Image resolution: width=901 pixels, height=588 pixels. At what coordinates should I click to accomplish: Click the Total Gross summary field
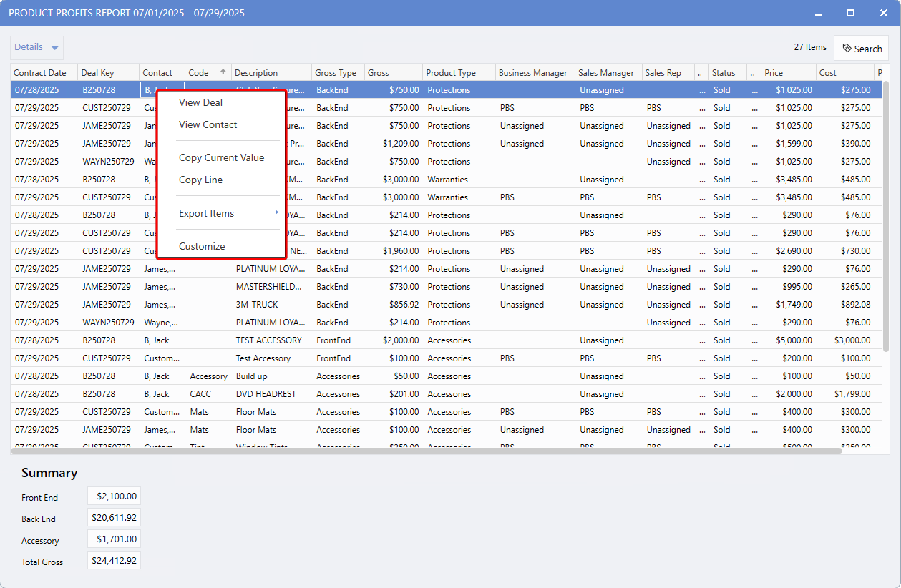coord(114,561)
